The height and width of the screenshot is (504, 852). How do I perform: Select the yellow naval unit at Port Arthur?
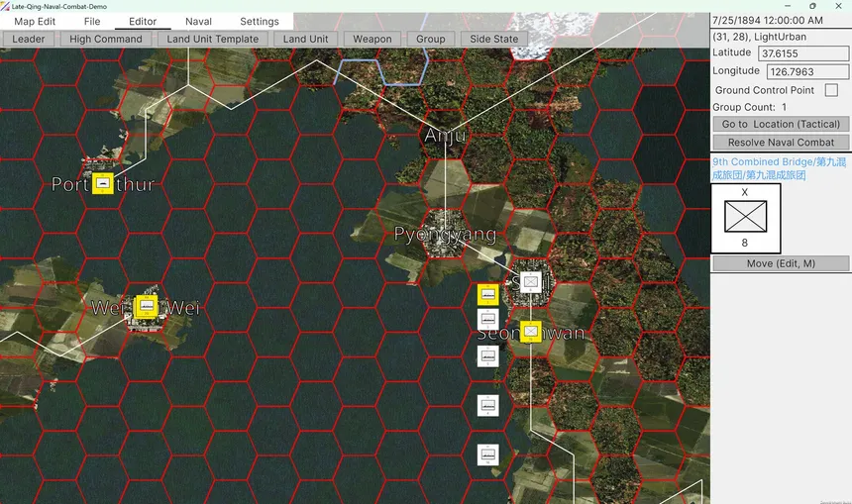[102, 183]
